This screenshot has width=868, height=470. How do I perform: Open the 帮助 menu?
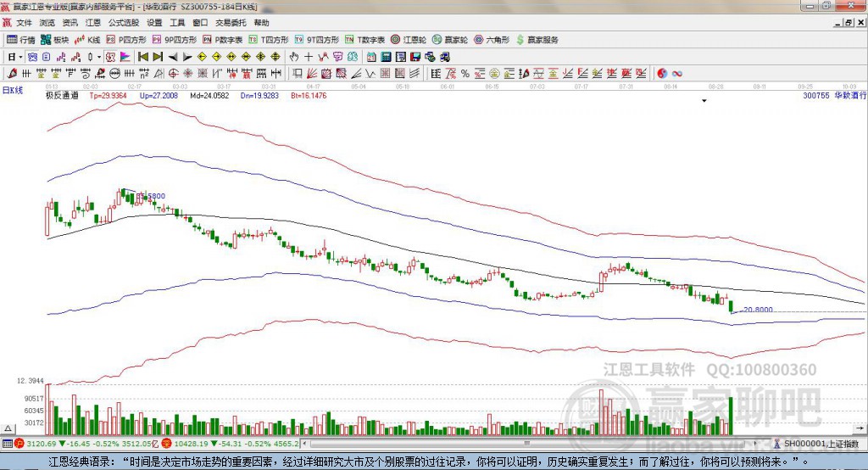[261, 23]
